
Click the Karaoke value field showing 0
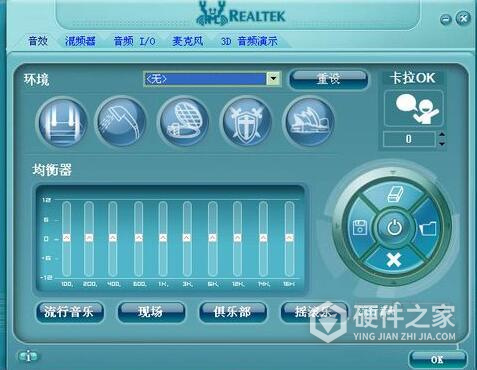pyautogui.click(x=409, y=139)
